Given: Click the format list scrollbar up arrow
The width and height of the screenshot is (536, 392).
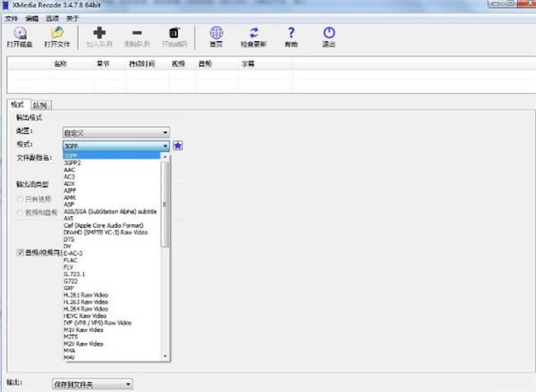Looking at the screenshot, I should point(165,157).
